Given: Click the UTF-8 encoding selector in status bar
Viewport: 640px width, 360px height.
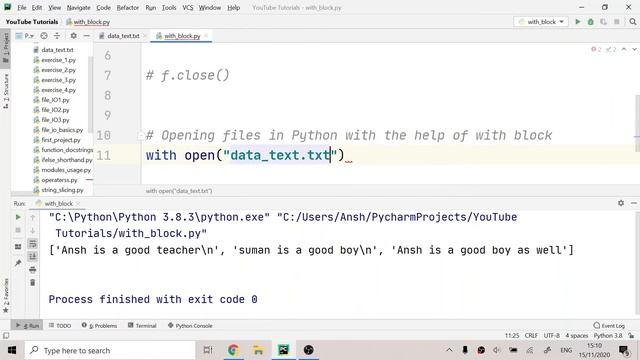Looking at the screenshot, I should [x=551, y=336].
